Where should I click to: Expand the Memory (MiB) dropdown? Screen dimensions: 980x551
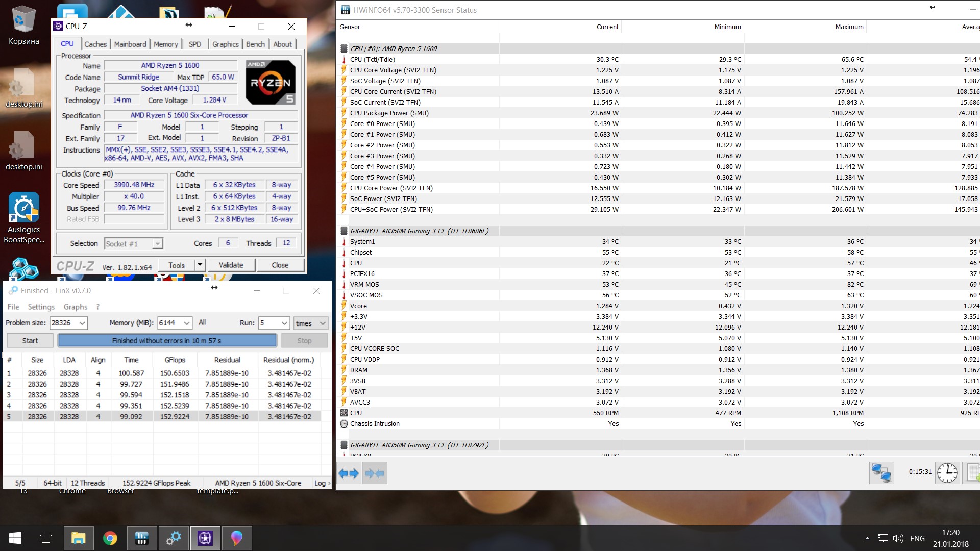(x=187, y=323)
